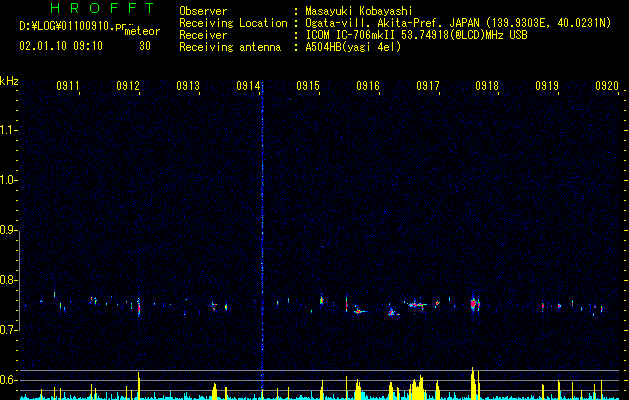Click the strong meteor echo just before 0918

tap(474, 304)
